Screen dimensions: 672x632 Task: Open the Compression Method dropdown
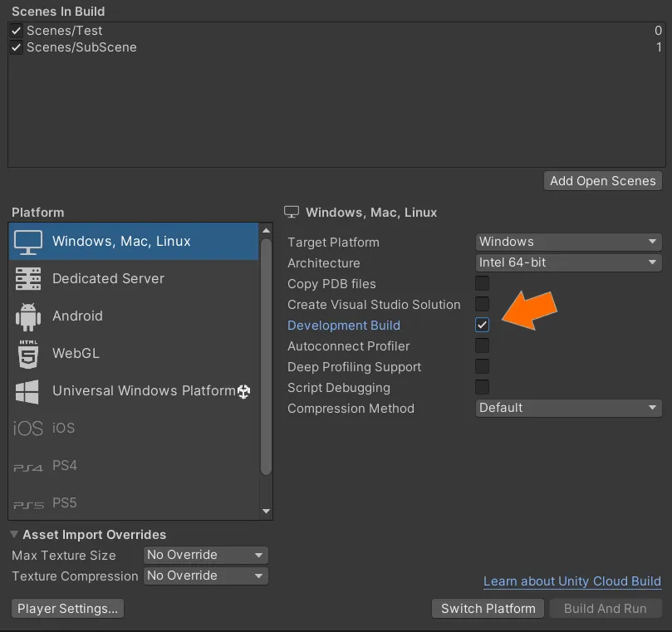coord(568,408)
